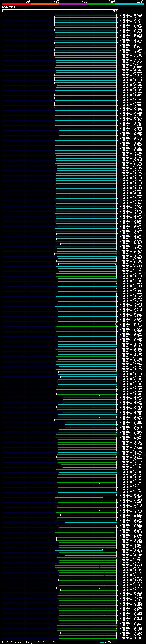This screenshot has height=644, width=146.
Task: Click the query end position 507
Action: (115, 11)
